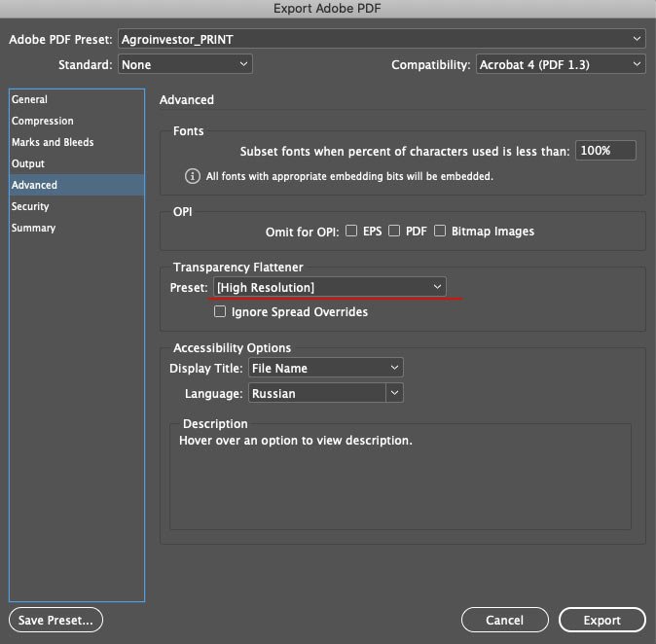Select the Advanced panel
This screenshot has width=656, height=644.
(77, 185)
